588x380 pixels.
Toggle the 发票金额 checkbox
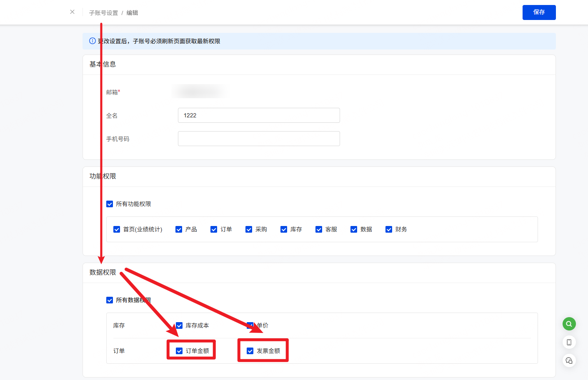tap(250, 351)
